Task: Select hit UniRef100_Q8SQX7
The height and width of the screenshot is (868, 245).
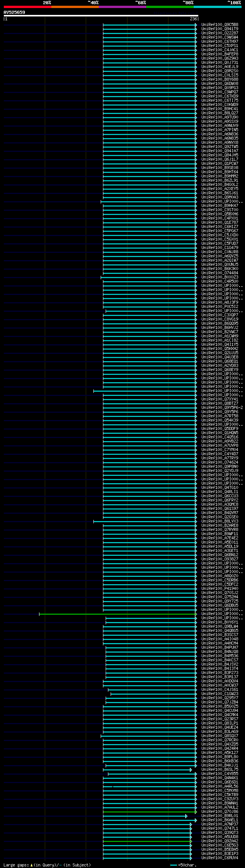Action: (220, 736)
